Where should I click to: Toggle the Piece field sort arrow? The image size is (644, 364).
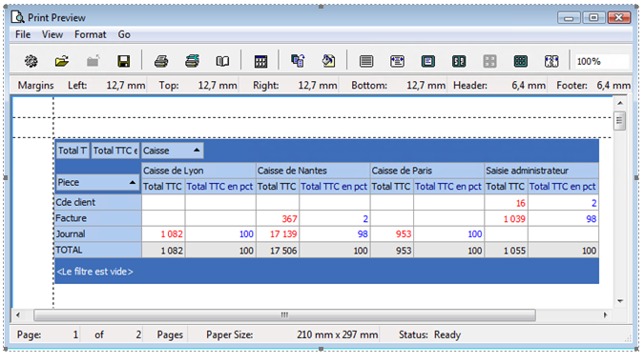click(133, 182)
